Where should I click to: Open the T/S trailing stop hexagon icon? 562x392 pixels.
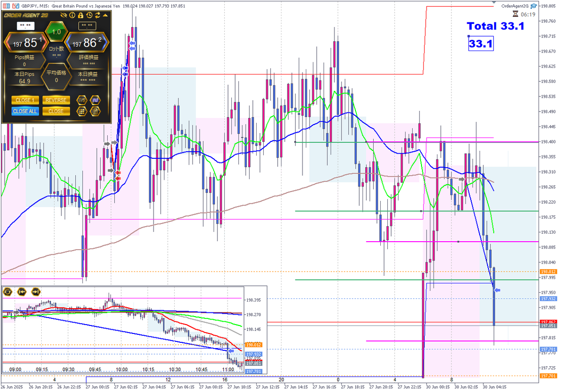point(82,100)
